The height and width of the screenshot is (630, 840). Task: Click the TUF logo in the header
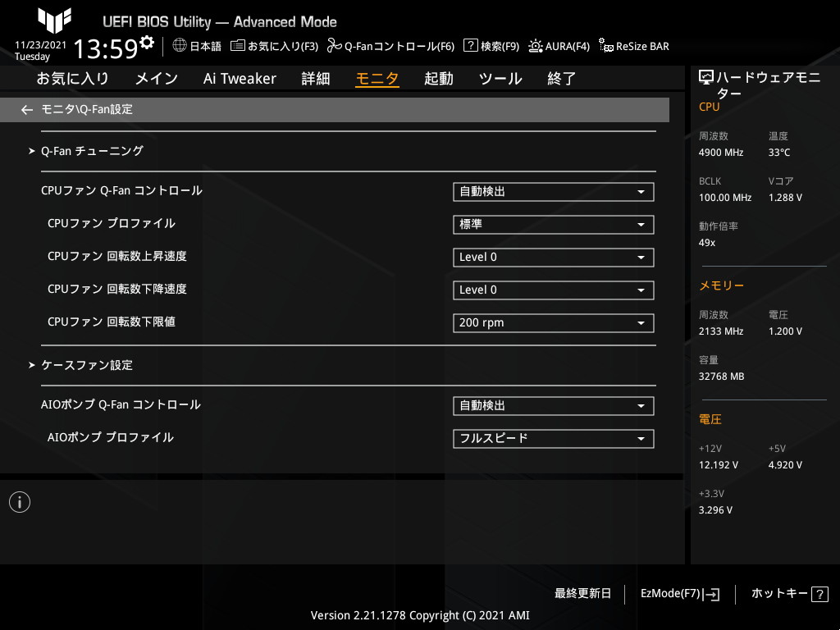point(55,21)
